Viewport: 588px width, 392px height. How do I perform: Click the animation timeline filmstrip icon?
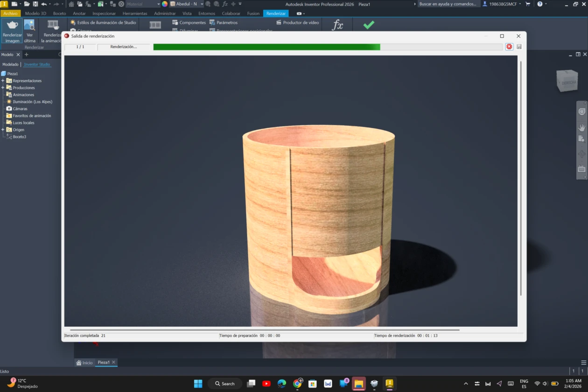pyautogui.click(x=155, y=25)
